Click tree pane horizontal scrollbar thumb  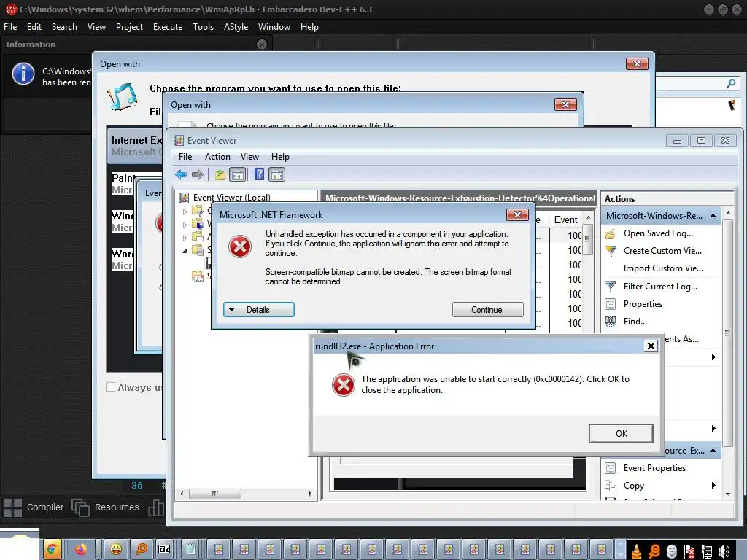(x=215, y=494)
